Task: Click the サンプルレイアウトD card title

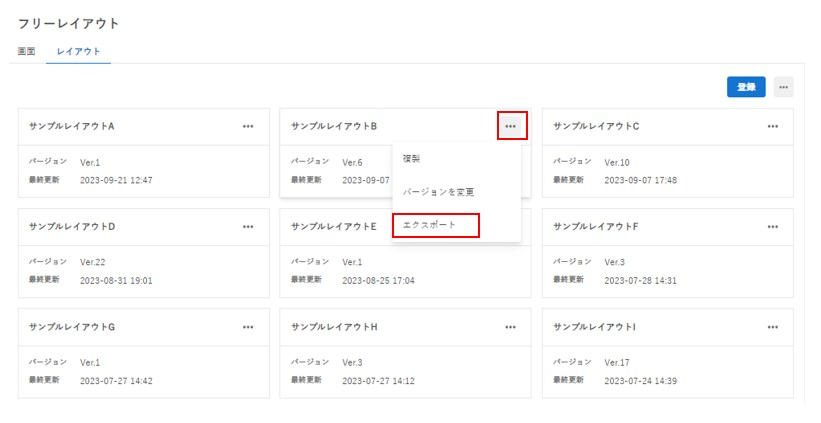Action: pyautogui.click(x=72, y=227)
